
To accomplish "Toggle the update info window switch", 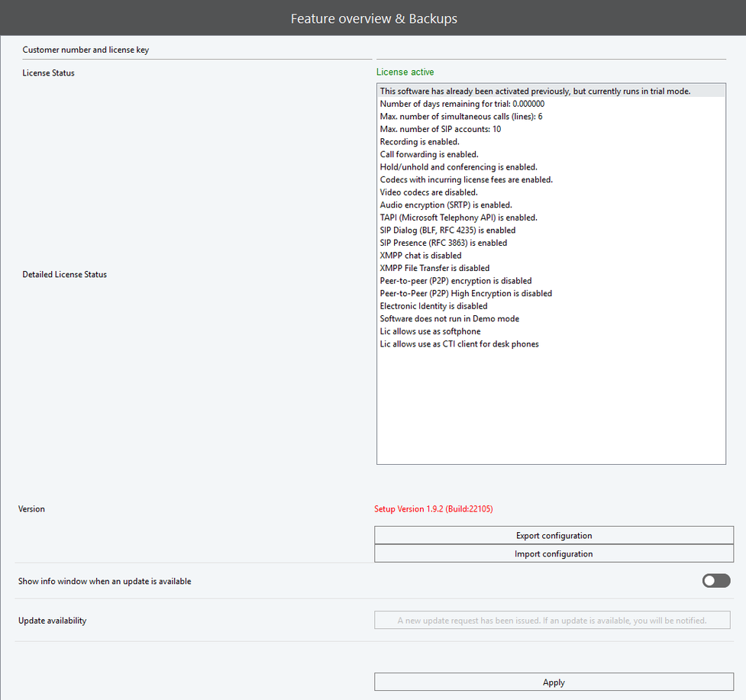I will pyautogui.click(x=716, y=581).
